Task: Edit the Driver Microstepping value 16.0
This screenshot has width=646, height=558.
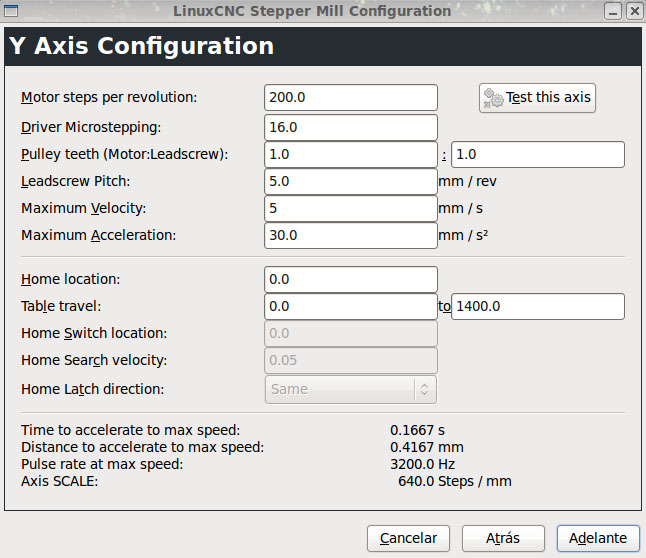Action: [x=351, y=127]
